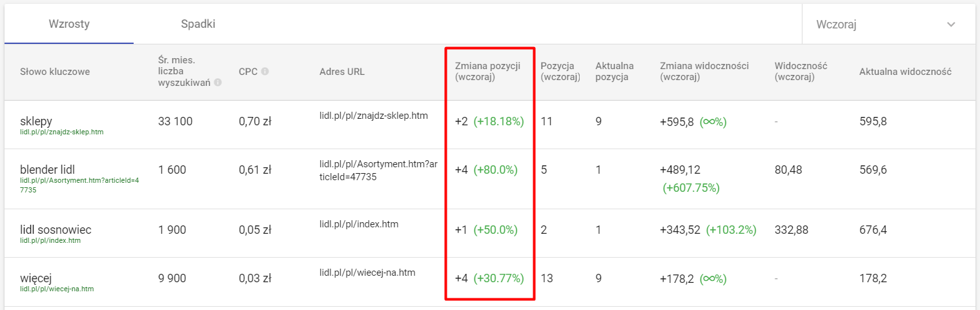Screen dimensions: 980x310
Task: Click search volume value 1 900
Action: click(x=172, y=230)
